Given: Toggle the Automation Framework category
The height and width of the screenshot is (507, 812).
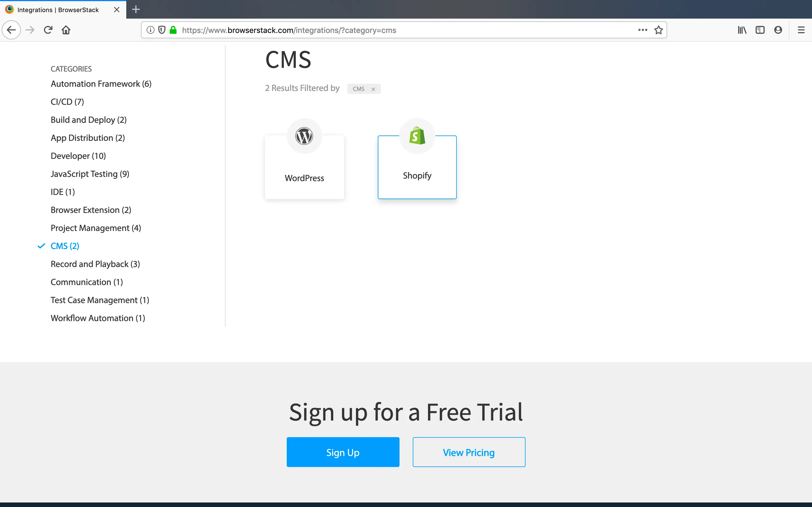Looking at the screenshot, I should 101,84.
